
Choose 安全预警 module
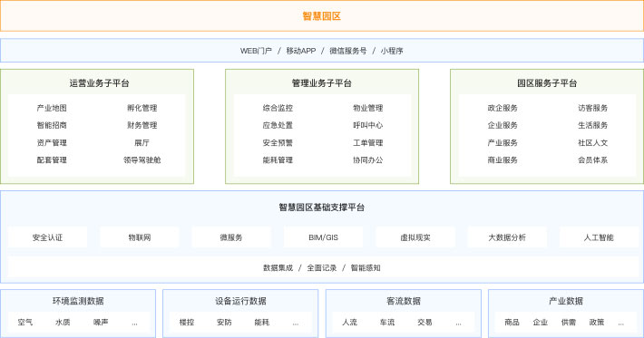(278, 143)
